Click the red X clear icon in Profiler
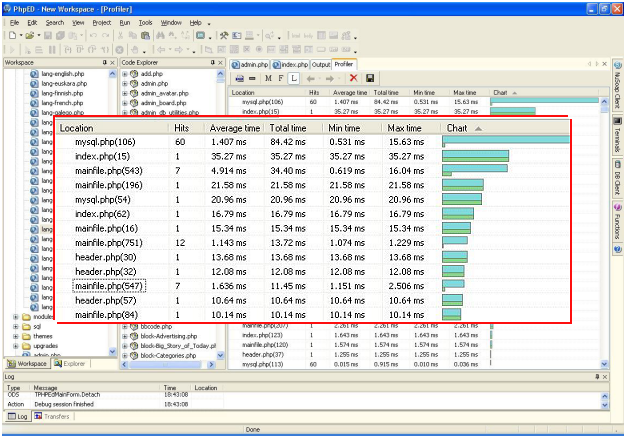Image resolution: width=625 pixels, height=437 pixels. 353,78
